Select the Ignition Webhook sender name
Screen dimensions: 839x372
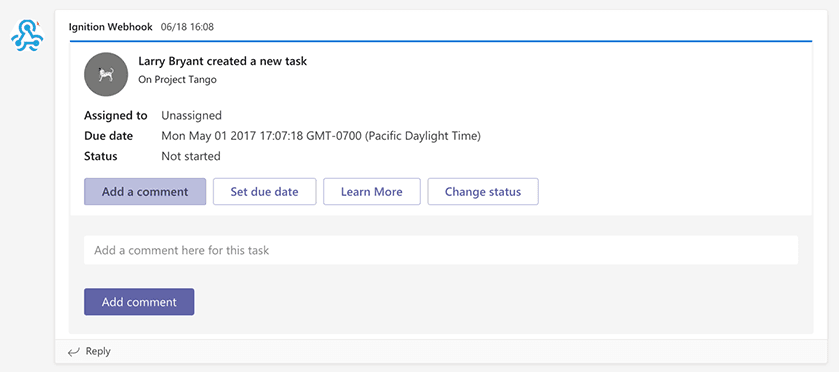(111, 27)
